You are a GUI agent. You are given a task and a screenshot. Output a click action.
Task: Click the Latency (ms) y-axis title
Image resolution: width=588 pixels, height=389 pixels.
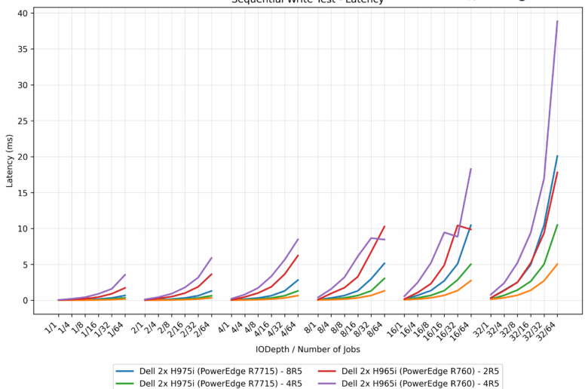coord(9,157)
